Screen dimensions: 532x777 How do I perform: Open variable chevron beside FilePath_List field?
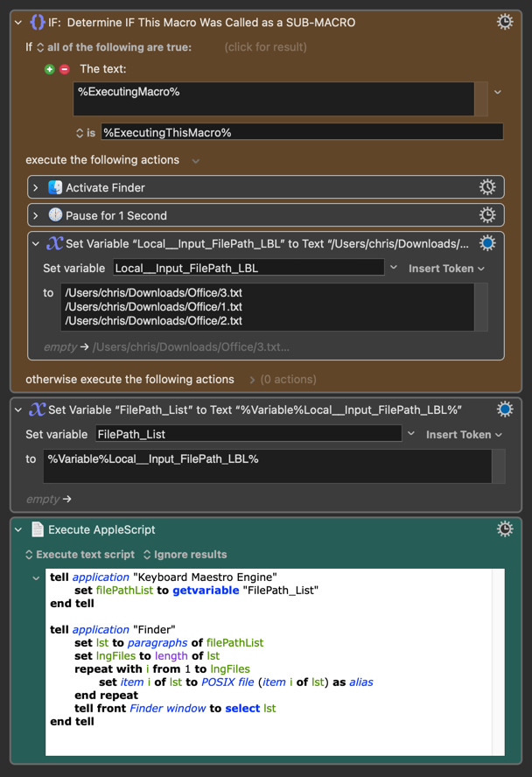pyautogui.click(x=411, y=434)
